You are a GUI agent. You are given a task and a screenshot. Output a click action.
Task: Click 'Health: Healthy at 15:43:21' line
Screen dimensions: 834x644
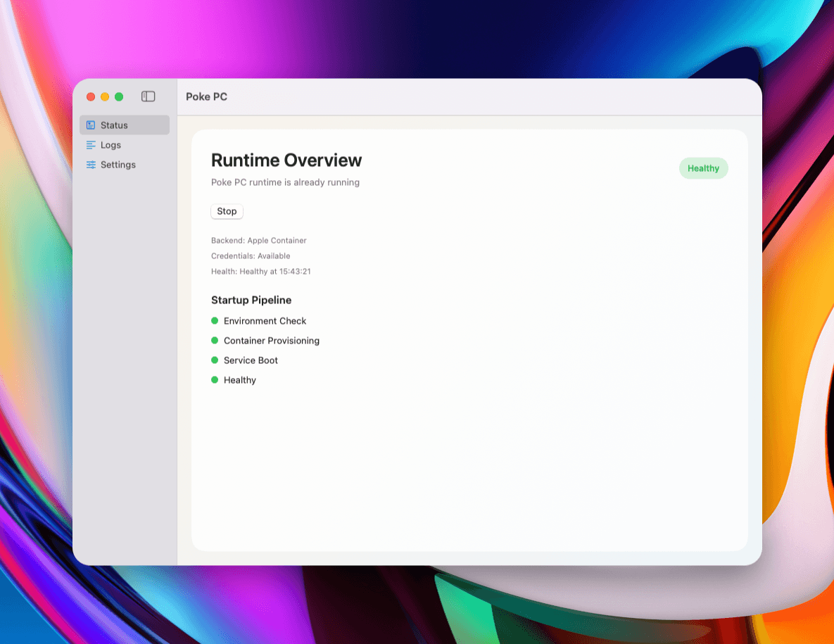[260, 271]
